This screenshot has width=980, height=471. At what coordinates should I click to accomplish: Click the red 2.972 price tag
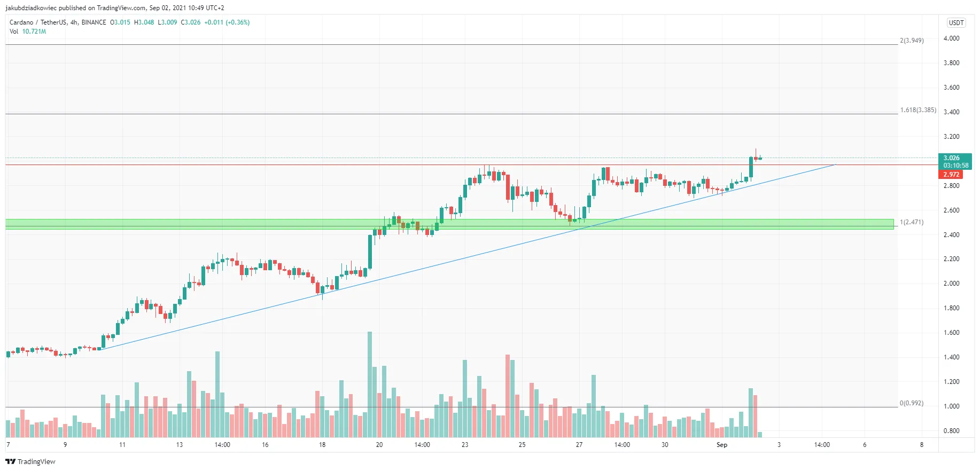[951, 175]
